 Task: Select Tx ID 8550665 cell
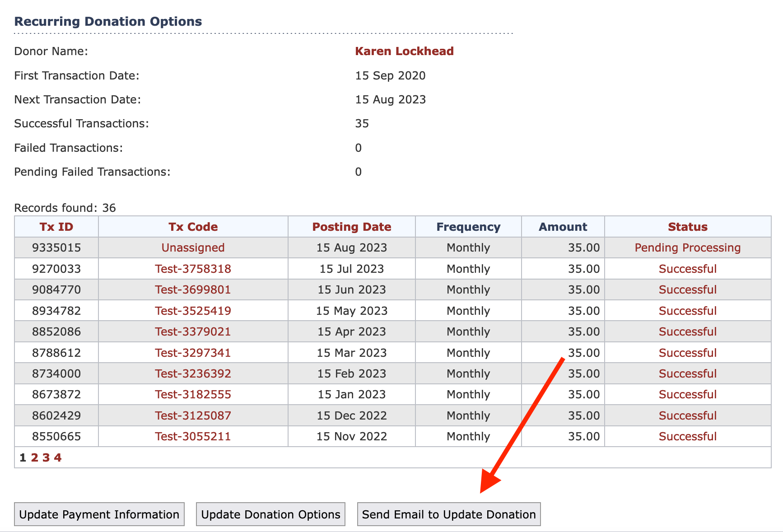click(x=56, y=436)
